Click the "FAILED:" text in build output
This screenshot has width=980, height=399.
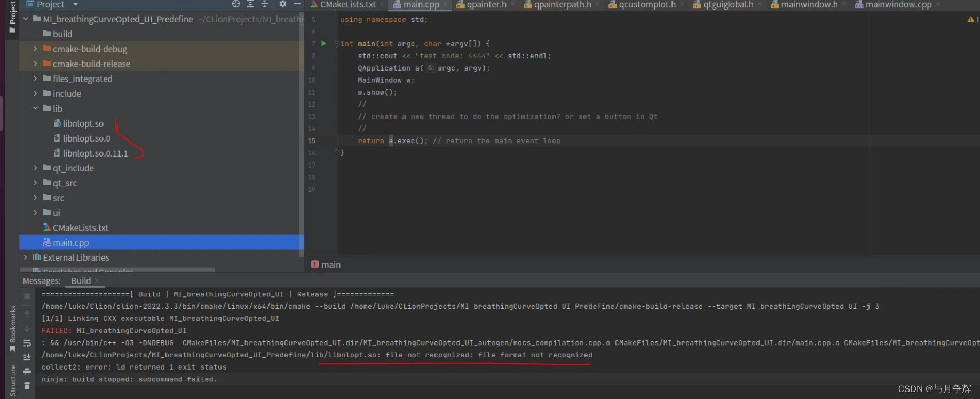[x=57, y=331]
